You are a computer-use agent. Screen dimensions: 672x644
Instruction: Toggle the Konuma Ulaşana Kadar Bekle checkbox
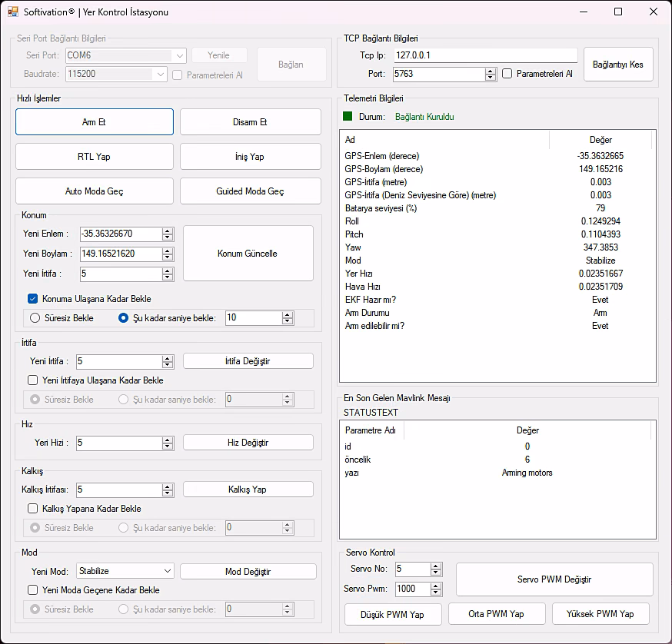32,299
